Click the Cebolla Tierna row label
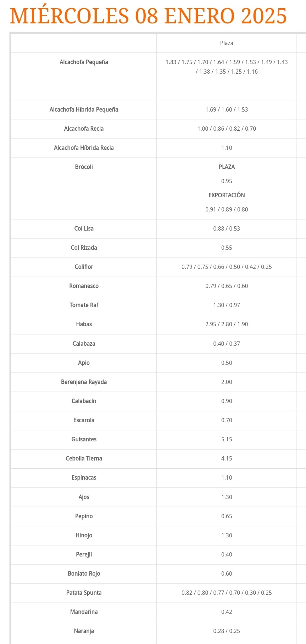306x644 pixels. [84, 458]
